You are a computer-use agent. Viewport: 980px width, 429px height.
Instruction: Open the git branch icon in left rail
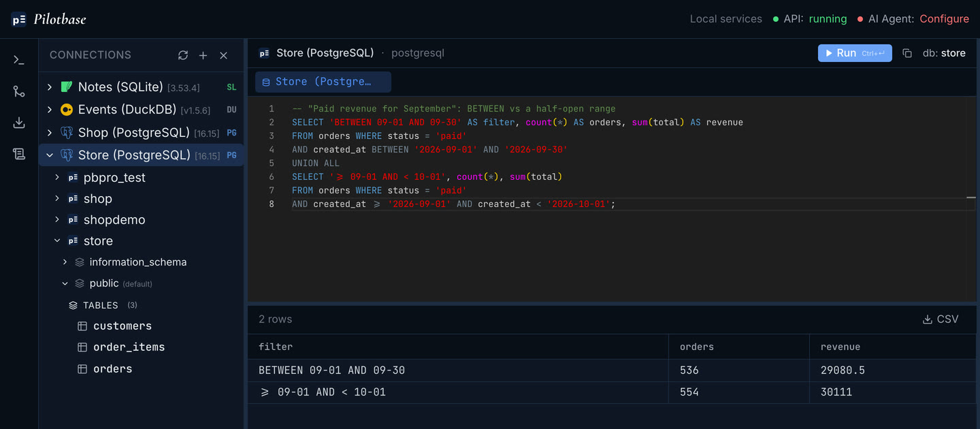(x=19, y=91)
